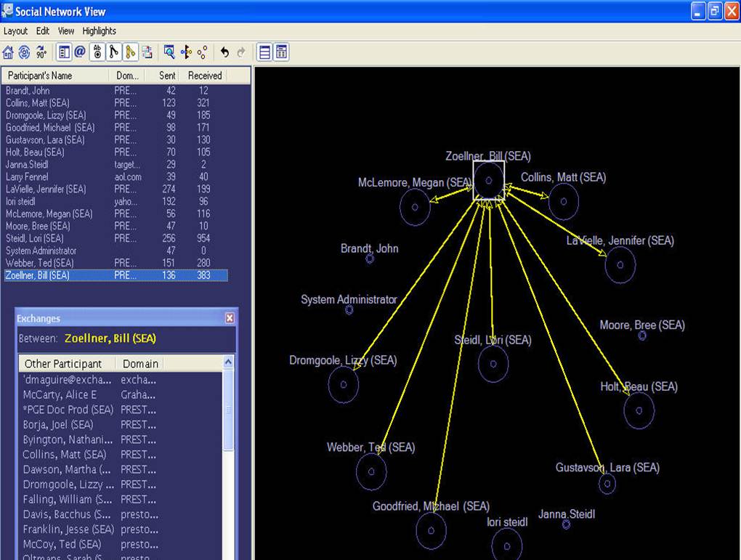Sort by the Received column header
The width and height of the screenshot is (741, 560).
(204, 76)
